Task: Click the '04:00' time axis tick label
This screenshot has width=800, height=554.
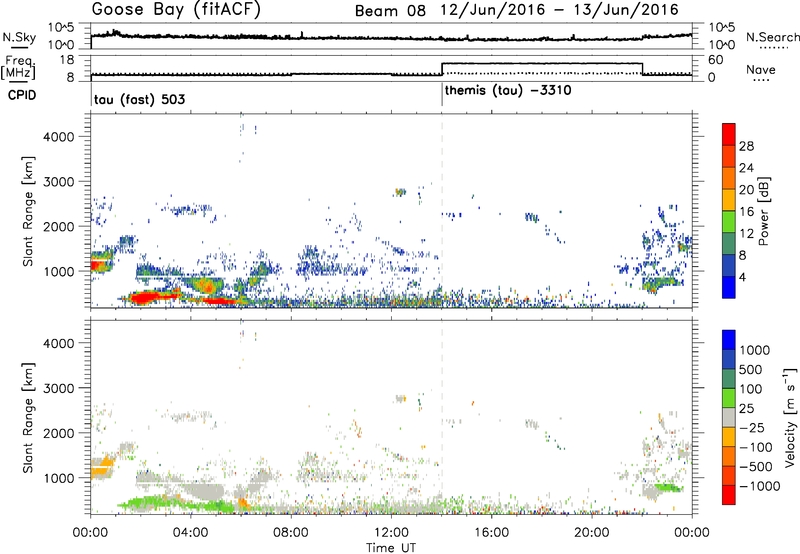Action: 191,533
